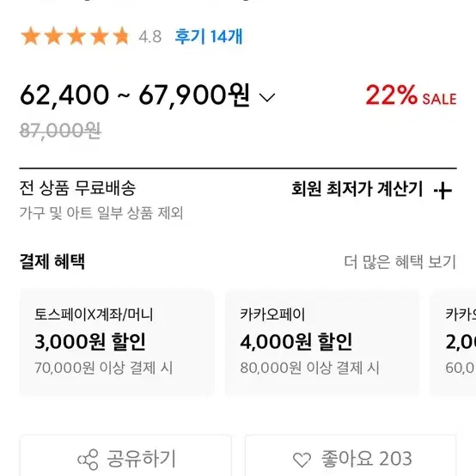
Task: Tap the heart icon next to 좋아요
Action: [302, 460]
